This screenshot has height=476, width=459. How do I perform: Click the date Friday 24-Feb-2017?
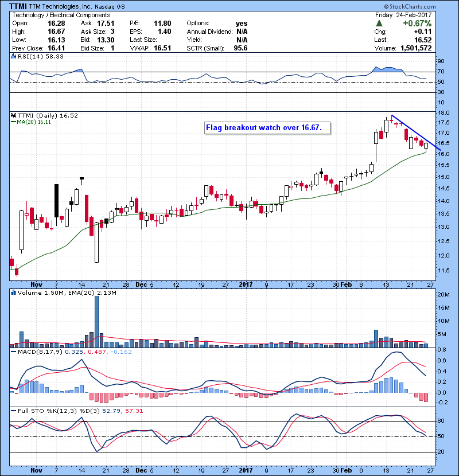click(403, 15)
